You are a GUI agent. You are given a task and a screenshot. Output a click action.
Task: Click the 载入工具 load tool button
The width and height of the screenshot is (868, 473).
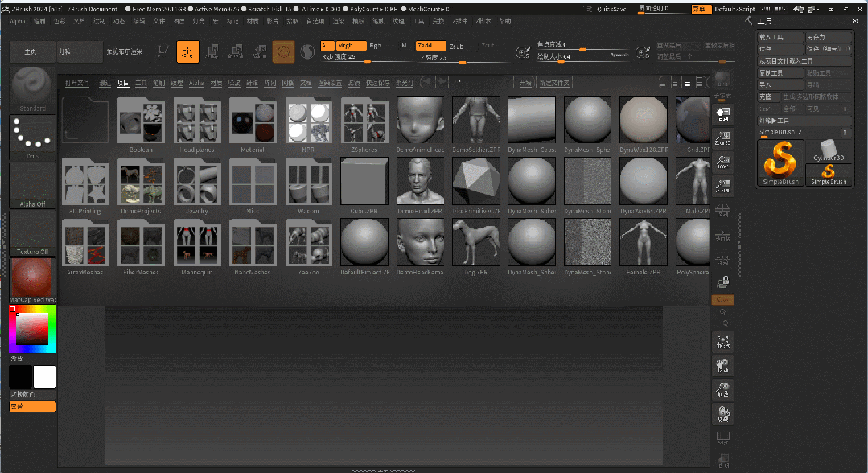780,37
